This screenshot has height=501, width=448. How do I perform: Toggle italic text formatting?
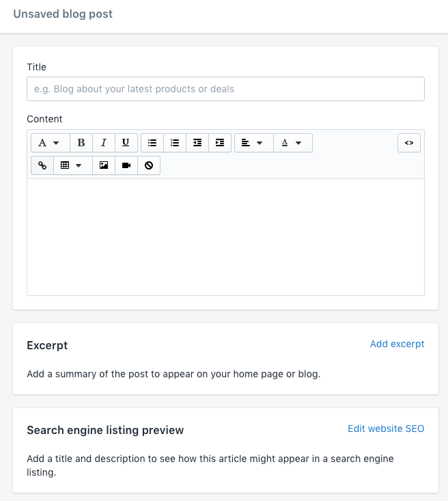click(x=104, y=143)
